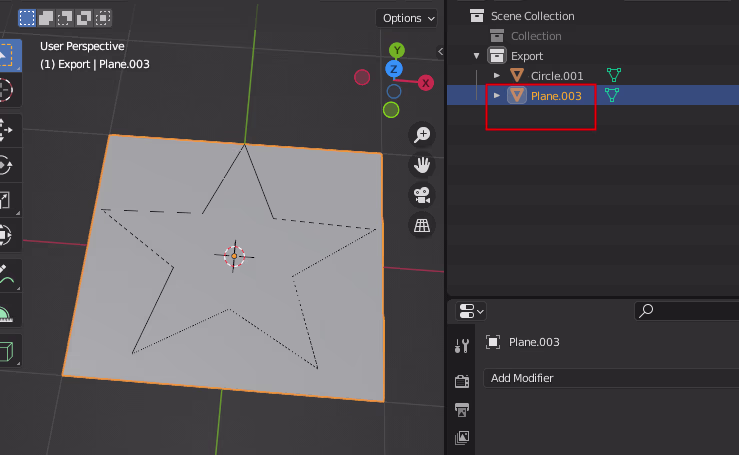
Task: Activate the Add Cube tool
Action: pyautogui.click(x=8, y=350)
